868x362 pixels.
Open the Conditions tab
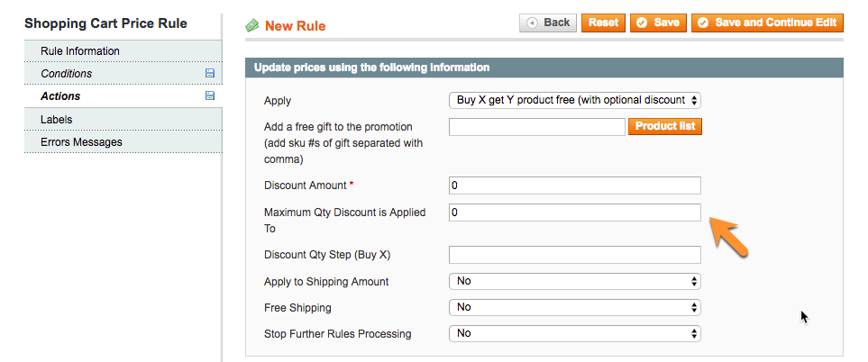pos(67,74)
